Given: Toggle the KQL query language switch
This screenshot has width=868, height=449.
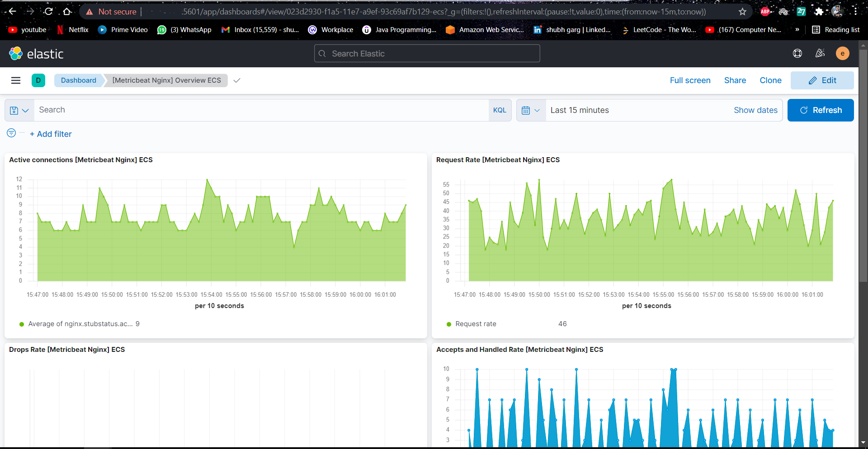Looking at the screenshot, I should 500,110.
